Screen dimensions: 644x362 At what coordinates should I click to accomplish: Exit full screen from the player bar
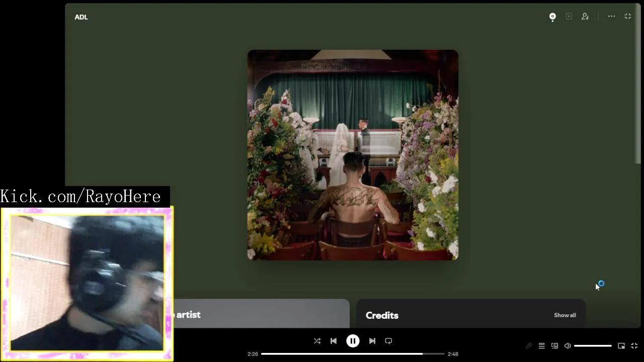[634, 346]
